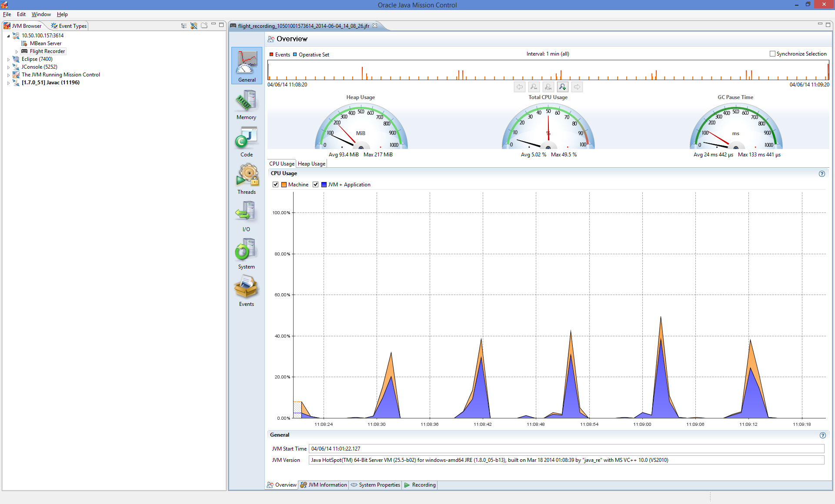Click the red Events legend swatch

pos(271,54)
